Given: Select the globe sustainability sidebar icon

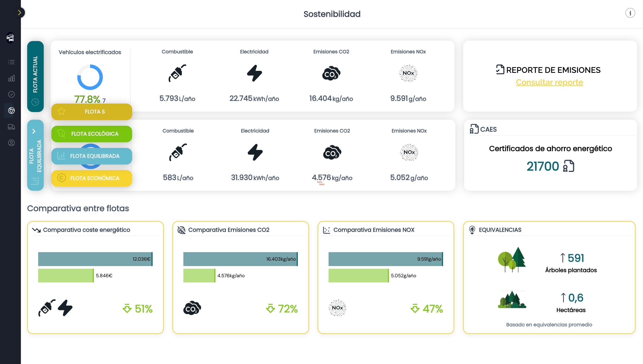Looking at the screenshot, I should click(x=11, y=110).
